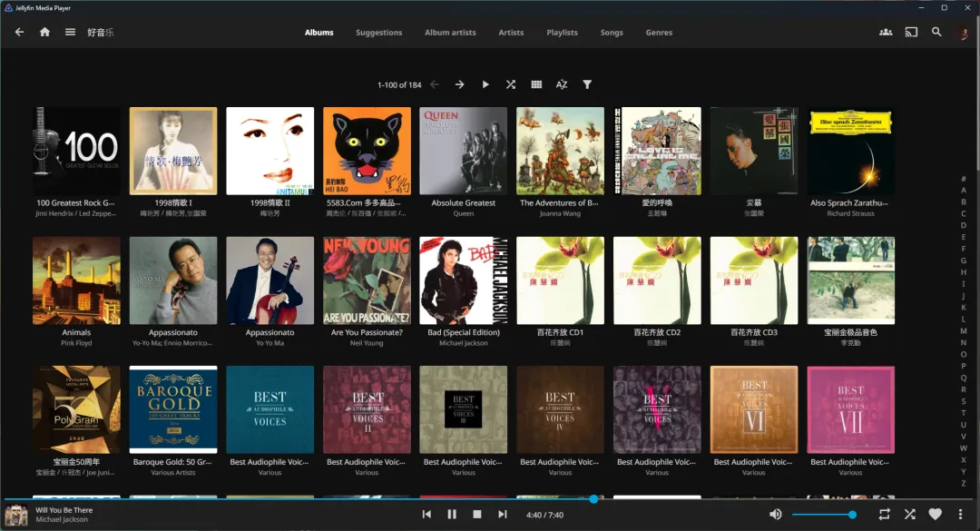The image size is (980, 531).
Task: Open the 100 Greatest Rock album cover
Action: click(76, 151)
